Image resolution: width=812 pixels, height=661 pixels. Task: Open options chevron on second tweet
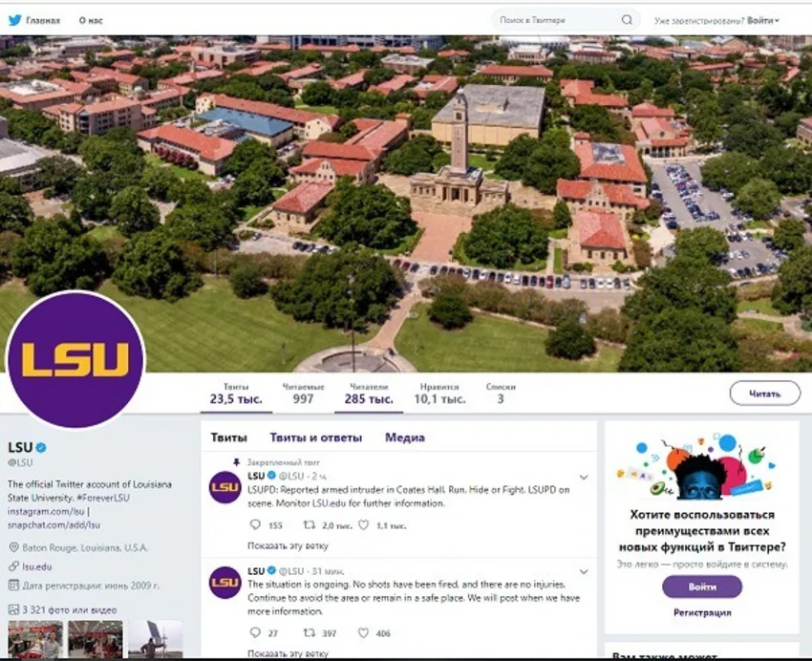(x=584, y=572)
